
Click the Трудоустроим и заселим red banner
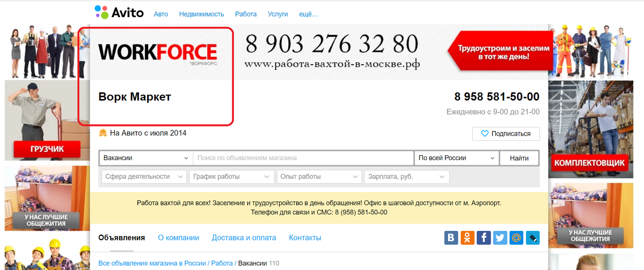499,52
